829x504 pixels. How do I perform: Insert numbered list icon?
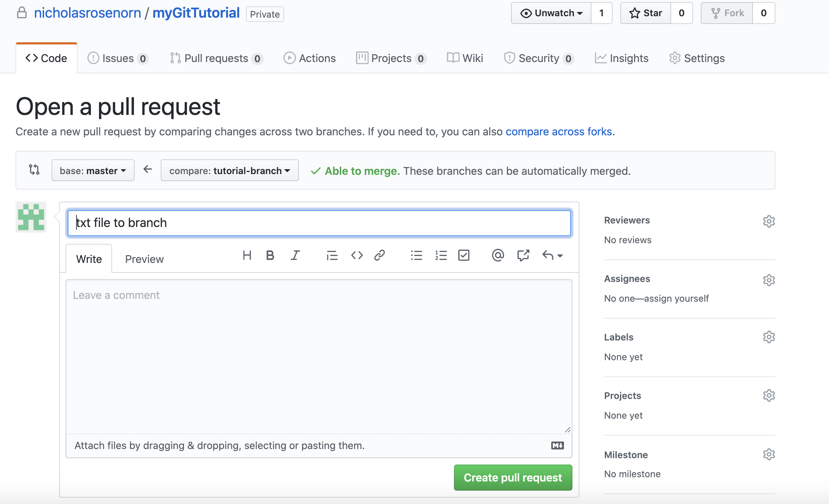(441, 255)
